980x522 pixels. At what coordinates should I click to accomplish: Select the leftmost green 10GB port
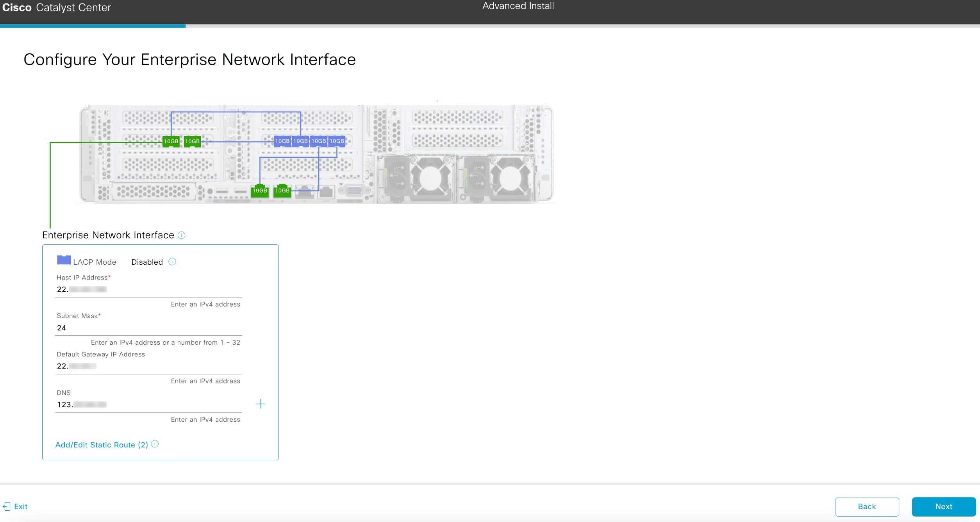point(171,141)
